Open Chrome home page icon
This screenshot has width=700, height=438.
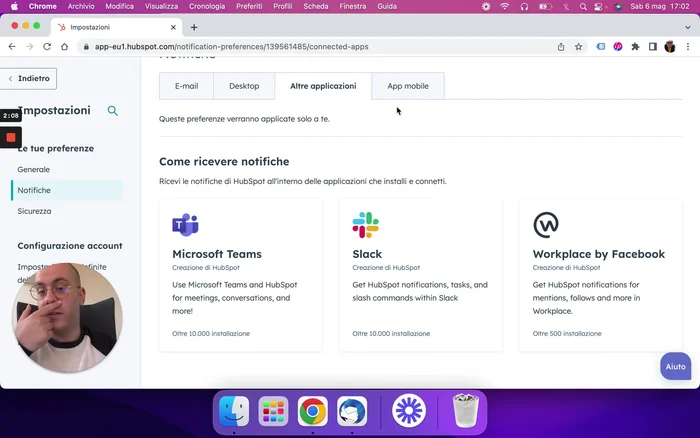[65, 46]
